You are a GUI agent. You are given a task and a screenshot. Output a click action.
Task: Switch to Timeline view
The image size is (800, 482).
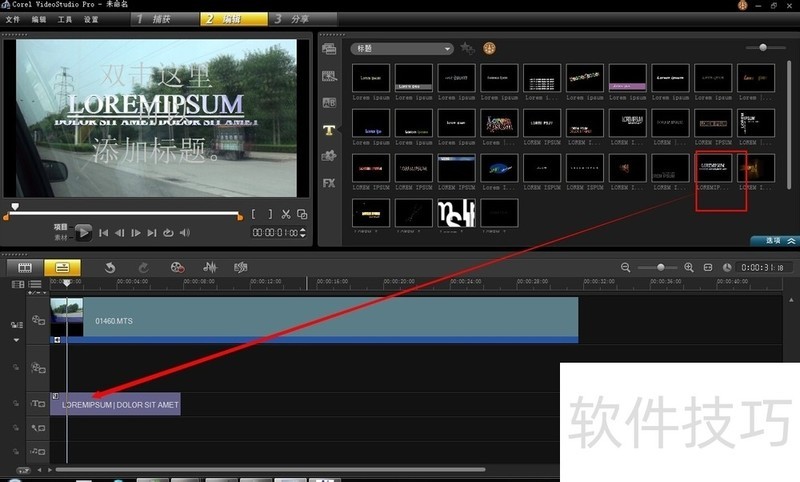click(62, 267)
